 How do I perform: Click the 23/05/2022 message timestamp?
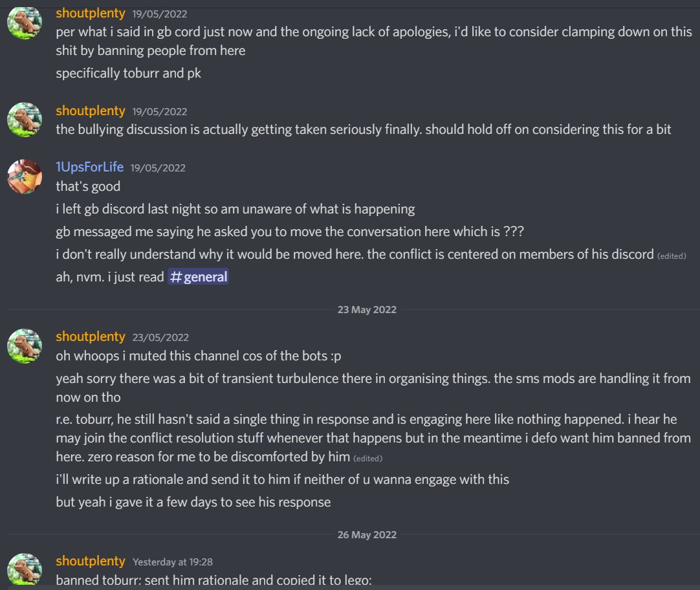click(160, 337)
